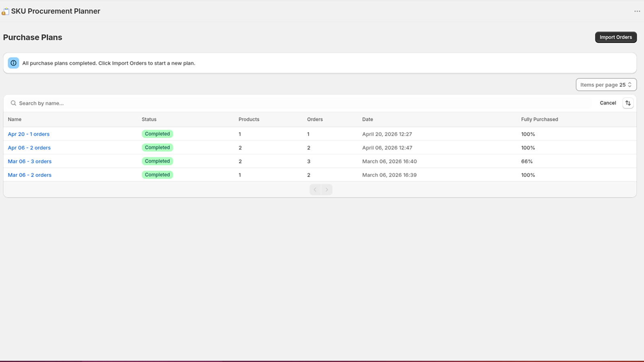This screenshot has height=362, width=644.
Task: Expand the Items per page dropdown
Action: [606, 85]
